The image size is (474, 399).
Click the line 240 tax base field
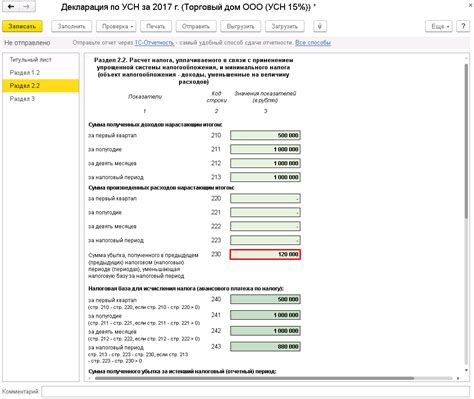point(265,299)
